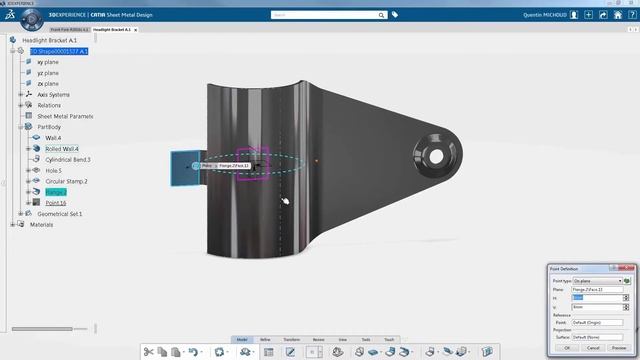Expand the Circular Stamp.2 node
640x360 pixels.
tap(28, 181)
